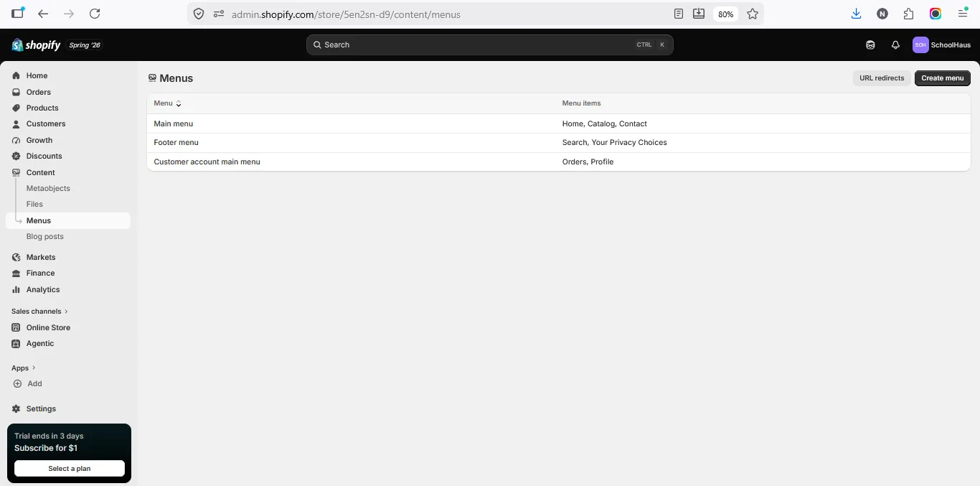Viewport: 980px width, 486px height.
Task: Open browser downloads arrow icon
Action: [856, 14]
